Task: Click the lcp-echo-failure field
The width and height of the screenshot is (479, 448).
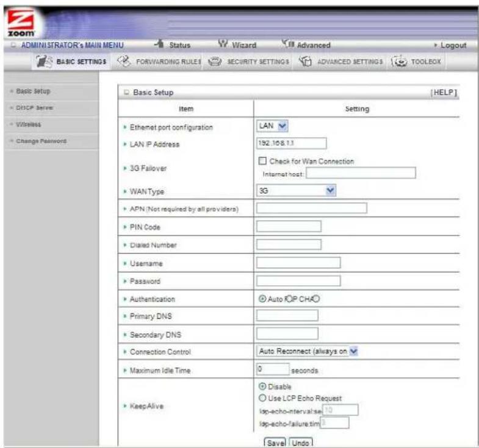Action: pyautogui.click(x=334, y=422)
